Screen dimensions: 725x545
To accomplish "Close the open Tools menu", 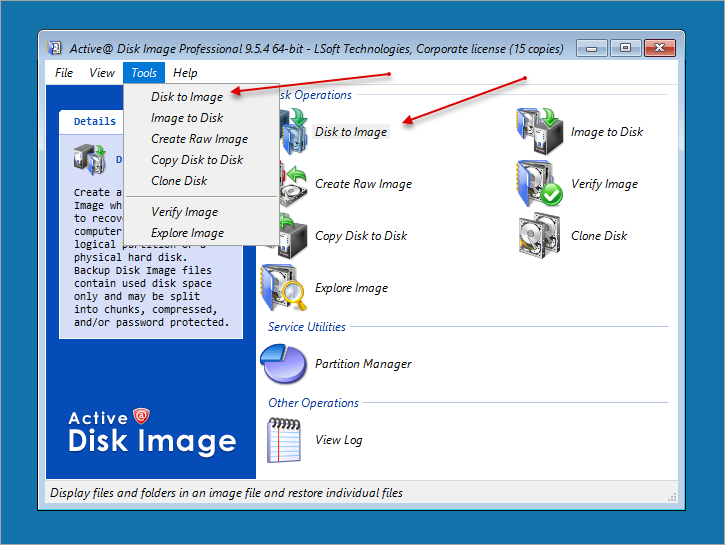I will click(x=144, y=73).
